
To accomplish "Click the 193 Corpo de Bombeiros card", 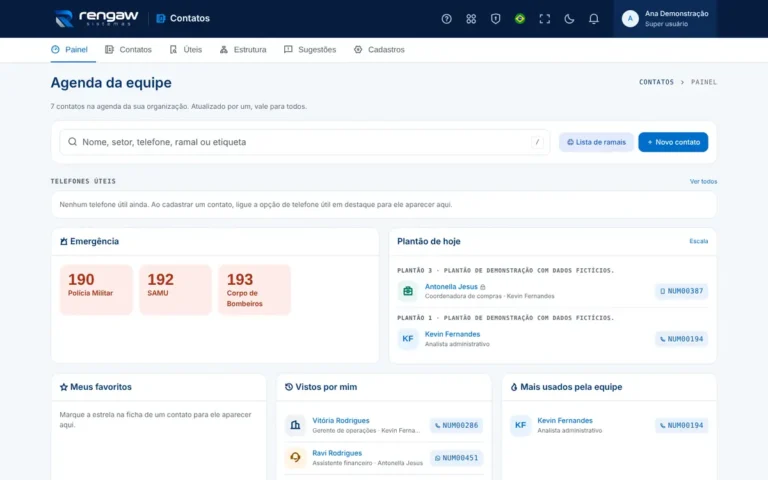I will tap(254, 289).
